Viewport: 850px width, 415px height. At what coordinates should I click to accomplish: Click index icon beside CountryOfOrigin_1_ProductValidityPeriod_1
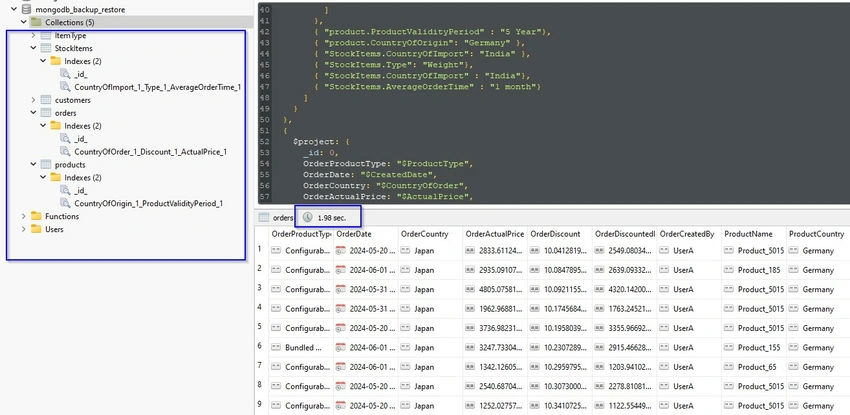(x=65, y=204)
